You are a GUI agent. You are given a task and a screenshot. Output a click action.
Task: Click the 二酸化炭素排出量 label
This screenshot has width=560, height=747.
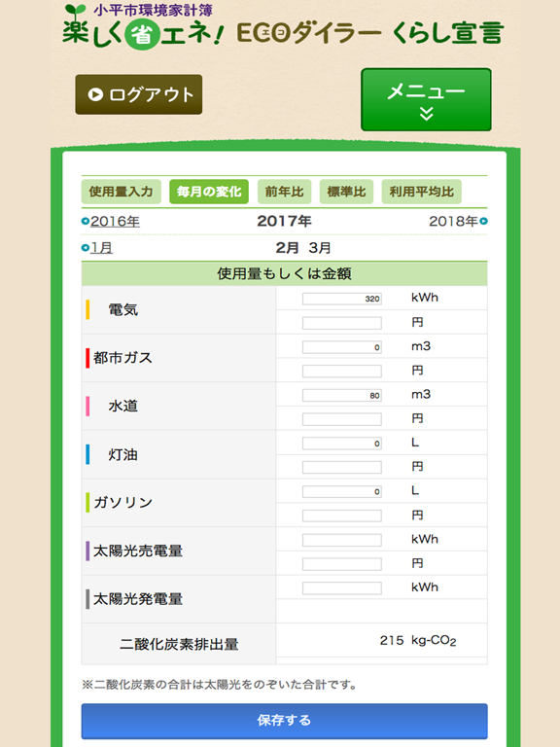[x=179, y=644]
